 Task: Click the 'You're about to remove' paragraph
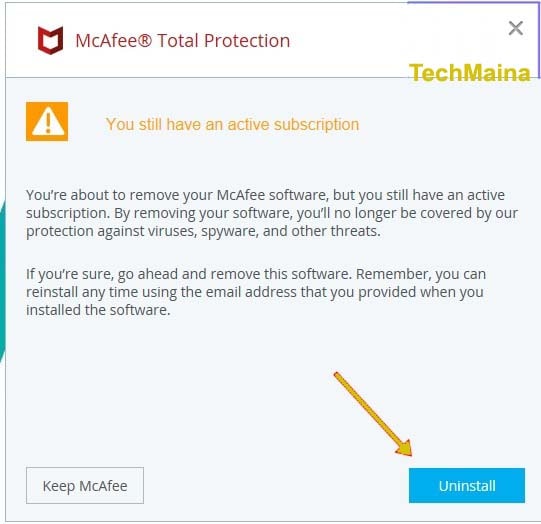pos(272,213)
